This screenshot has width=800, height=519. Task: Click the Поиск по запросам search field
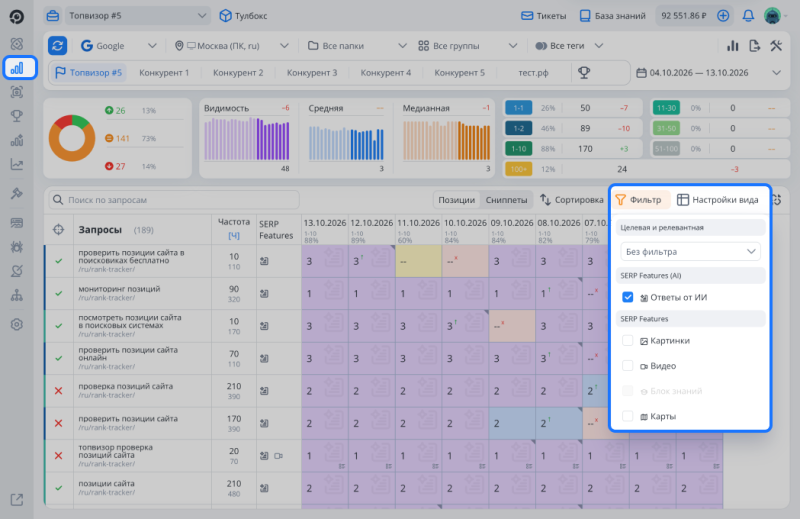174,200
